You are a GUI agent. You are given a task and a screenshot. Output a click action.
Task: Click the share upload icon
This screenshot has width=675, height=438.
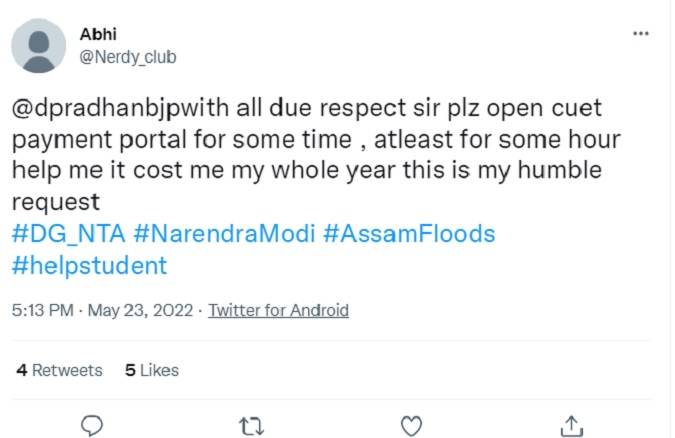[571, 424]
